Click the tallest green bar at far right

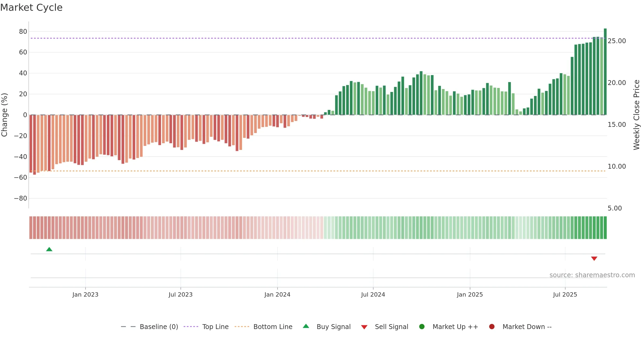(x=605, y=72)
